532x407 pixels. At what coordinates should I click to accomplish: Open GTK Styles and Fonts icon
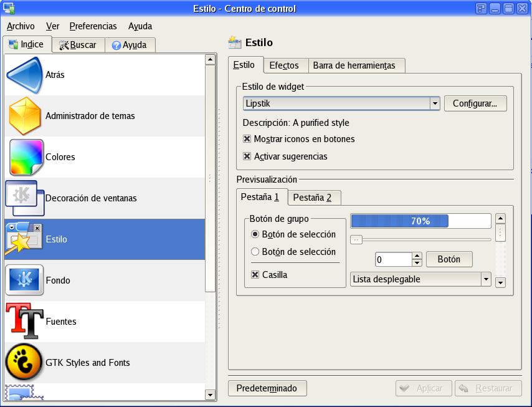(24, 362)
